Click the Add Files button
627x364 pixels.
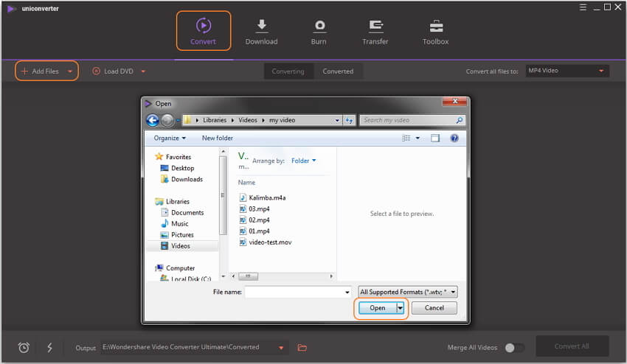coord(40,71)
